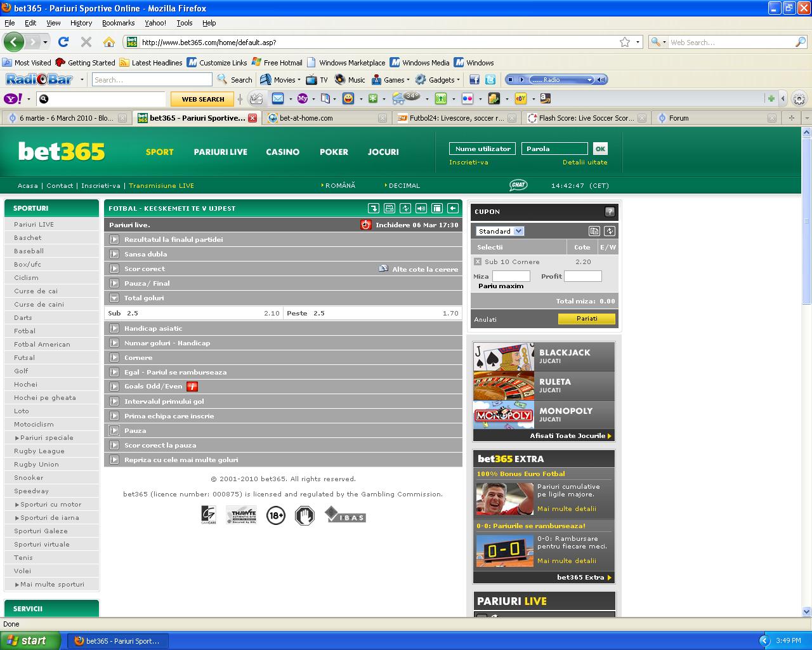Click the Inscrieti-va link under username
The width and height of the screenshot is (812, 650).
coord(469,162)
